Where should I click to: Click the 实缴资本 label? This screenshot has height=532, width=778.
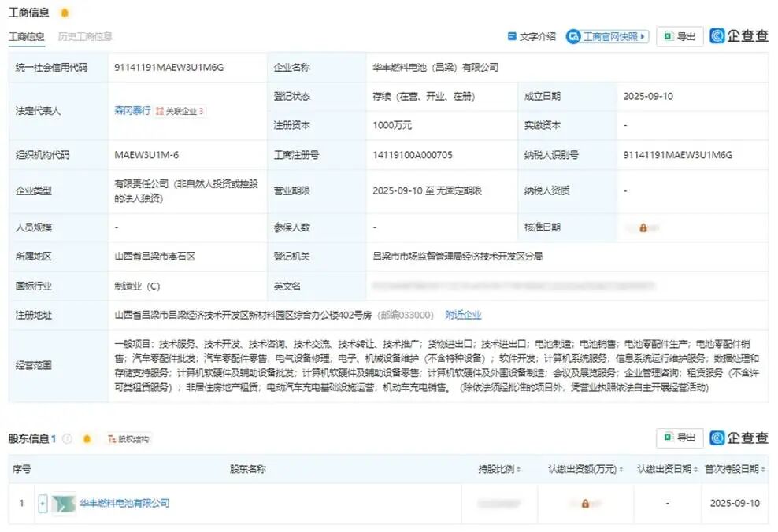coord(543,125)
